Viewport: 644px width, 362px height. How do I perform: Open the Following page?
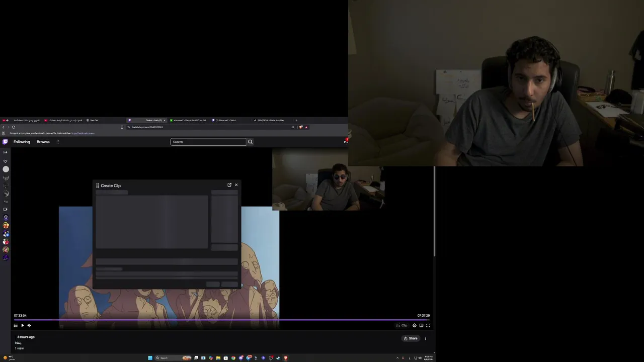click(22, 142)
